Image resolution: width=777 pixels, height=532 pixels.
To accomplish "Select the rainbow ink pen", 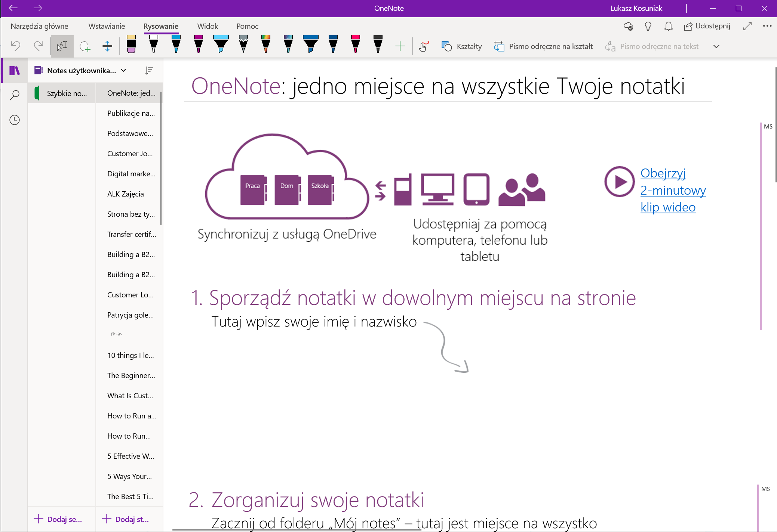I will (x=266, y=44).
